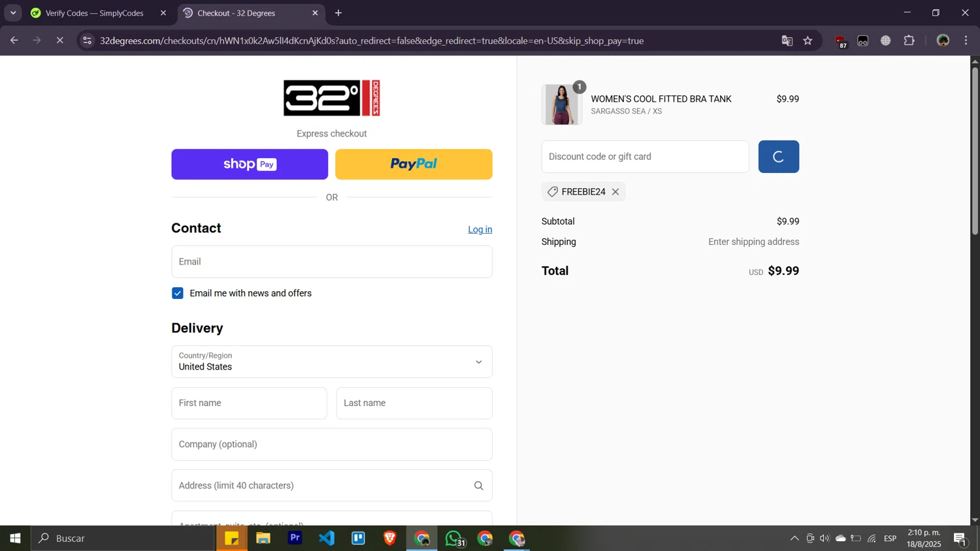980x551 pixels.
Task: Open the browser extensions puzzle menu
Action: 909,40
